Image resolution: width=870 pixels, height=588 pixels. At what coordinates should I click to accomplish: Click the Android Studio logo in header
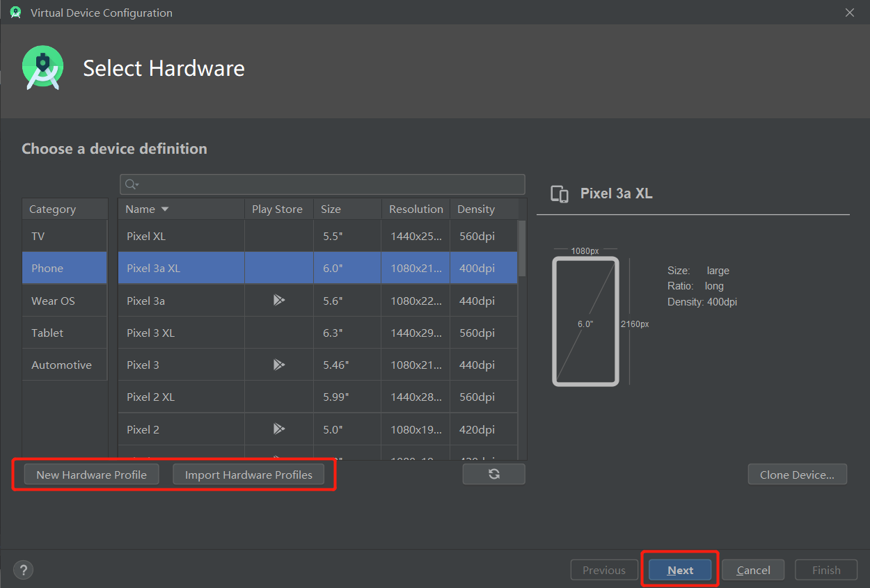point(42,68)
